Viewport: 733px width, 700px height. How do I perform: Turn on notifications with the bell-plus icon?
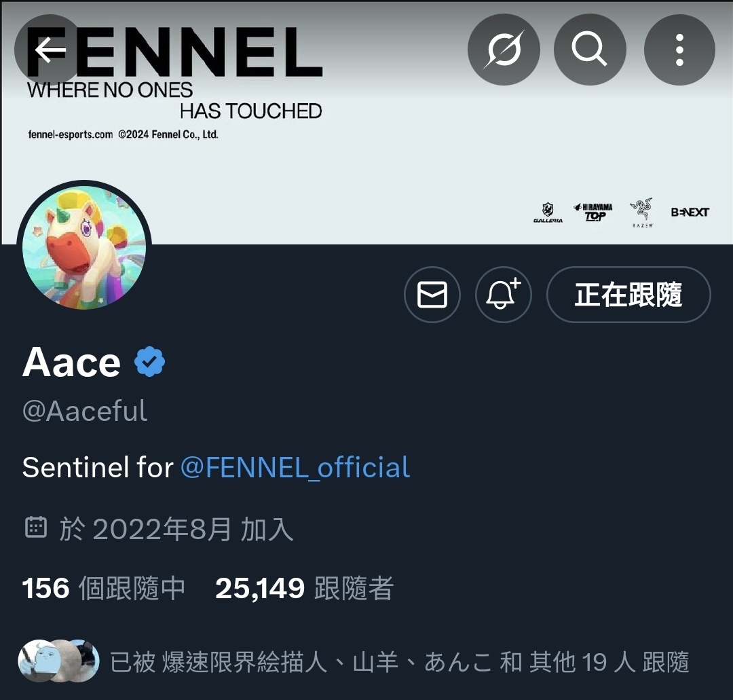[x=504, y=295]
